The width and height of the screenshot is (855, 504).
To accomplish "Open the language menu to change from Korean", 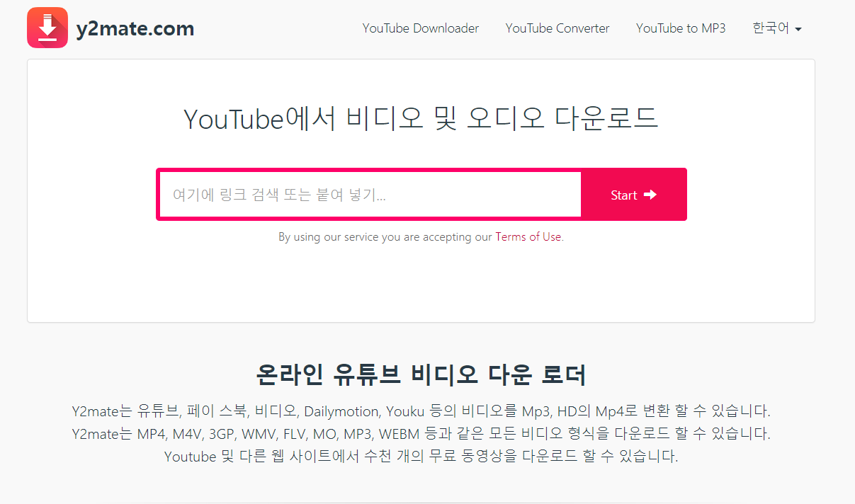I will [x=777, y=28].
